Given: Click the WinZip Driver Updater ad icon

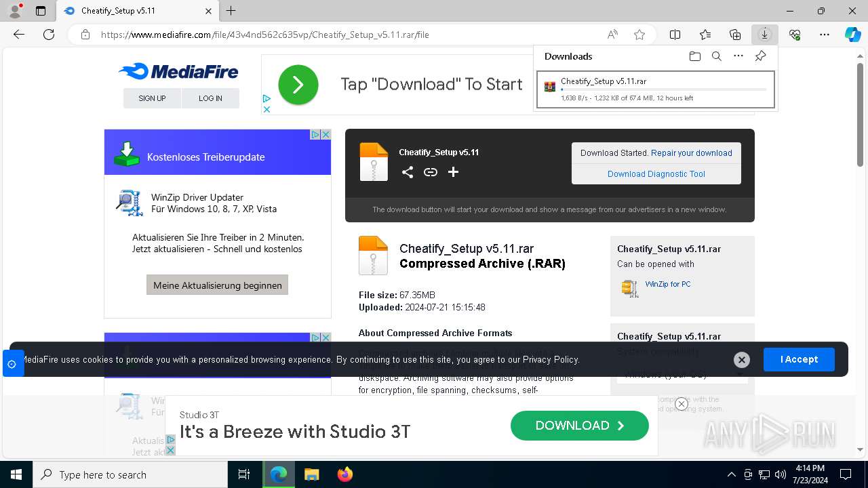Looking at the screenshot, I should pos(129,203).
